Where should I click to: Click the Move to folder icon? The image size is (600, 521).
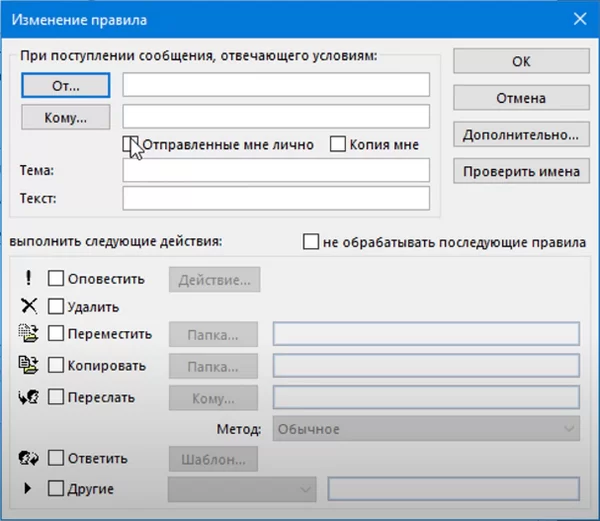click(28, 333)
